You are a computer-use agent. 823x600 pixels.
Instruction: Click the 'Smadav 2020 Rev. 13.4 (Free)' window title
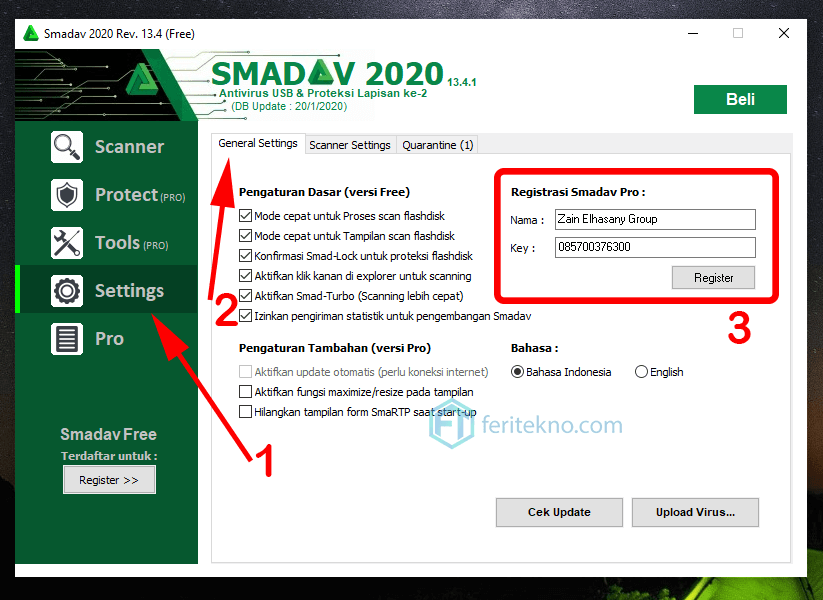click(119, 34)
